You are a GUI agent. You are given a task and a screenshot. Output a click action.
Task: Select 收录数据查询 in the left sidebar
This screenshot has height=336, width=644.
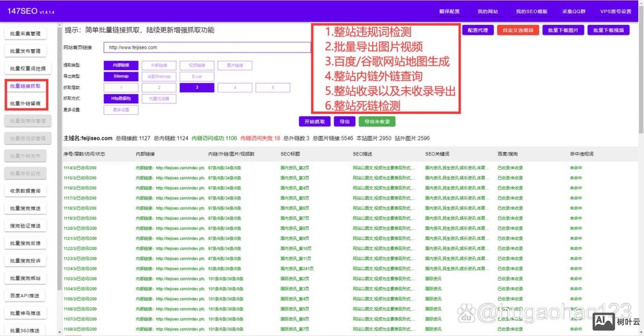[x=25, y=190]
